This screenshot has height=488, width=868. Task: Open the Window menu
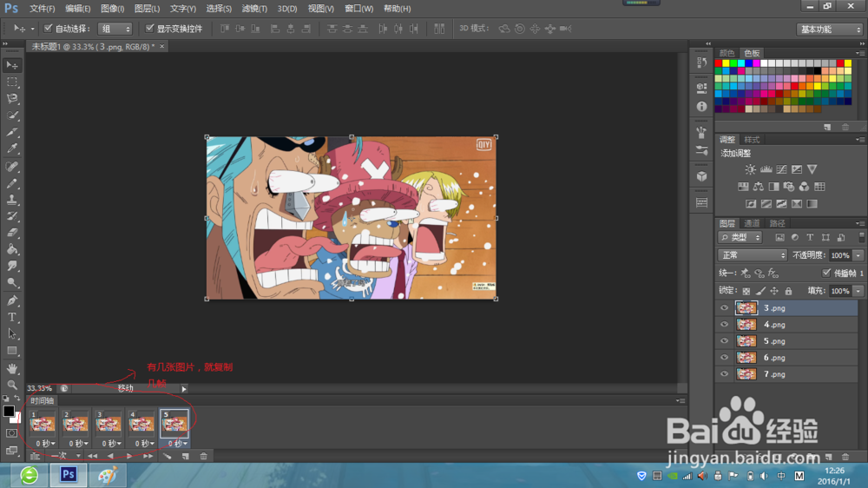tap(358, 9)
